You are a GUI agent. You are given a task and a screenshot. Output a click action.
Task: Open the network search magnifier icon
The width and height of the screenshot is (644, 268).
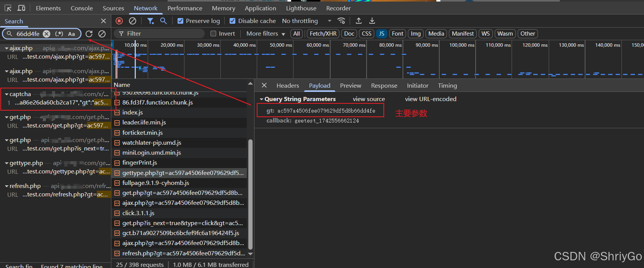pos(163,21)
